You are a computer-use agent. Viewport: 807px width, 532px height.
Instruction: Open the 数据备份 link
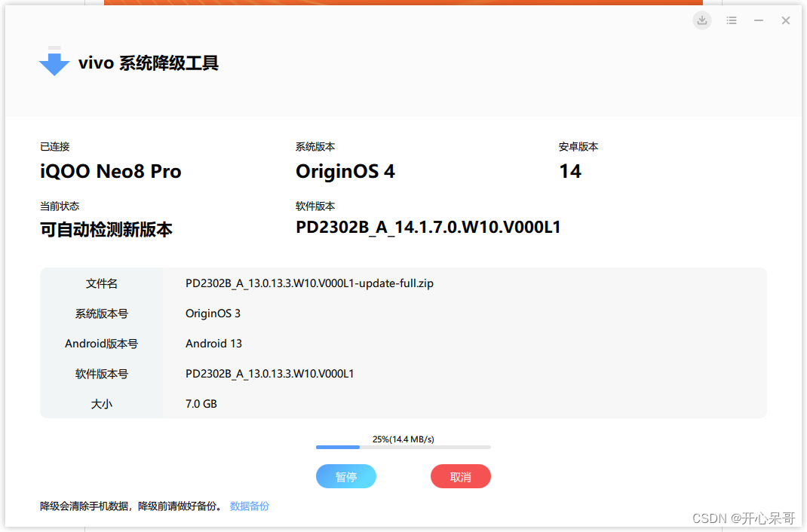(x=249, y=506)
